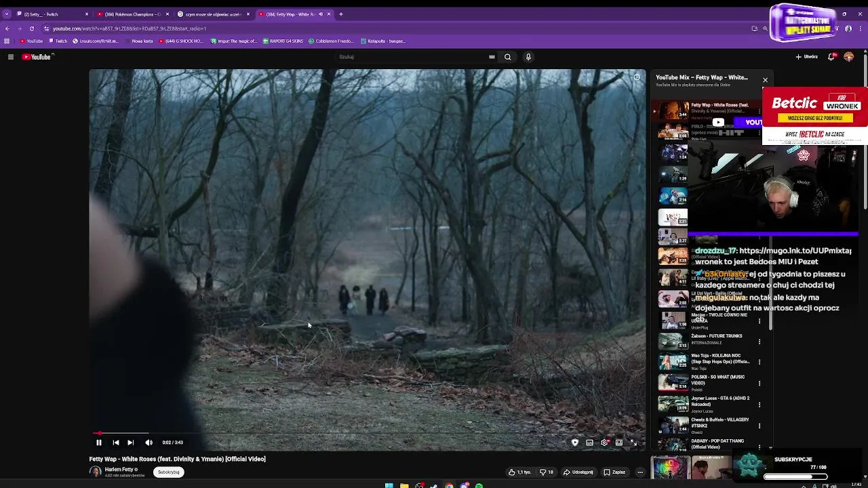Play Joyner Lucas - GTA 6 playlist item

tap(707, 404)
